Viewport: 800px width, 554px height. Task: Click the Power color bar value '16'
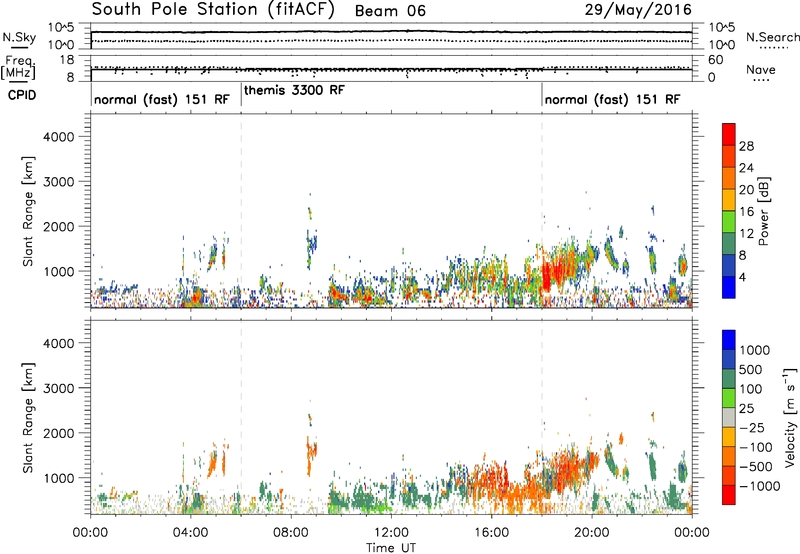click(746, 212)
